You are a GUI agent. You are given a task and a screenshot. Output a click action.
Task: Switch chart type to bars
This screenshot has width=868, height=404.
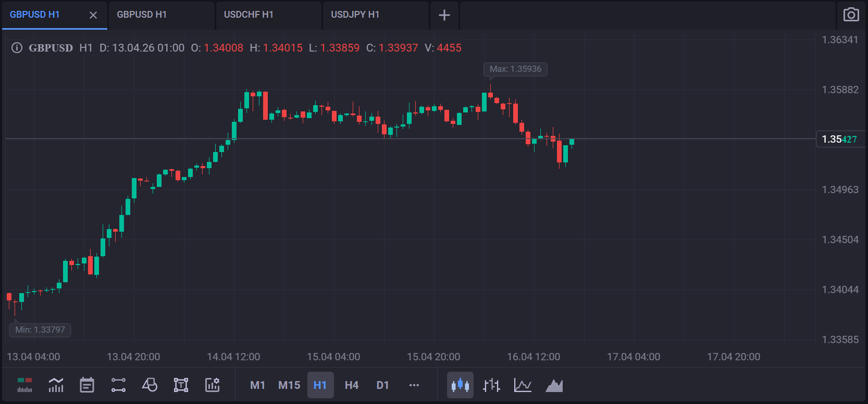pyautogui.click(x=491, y=385)
